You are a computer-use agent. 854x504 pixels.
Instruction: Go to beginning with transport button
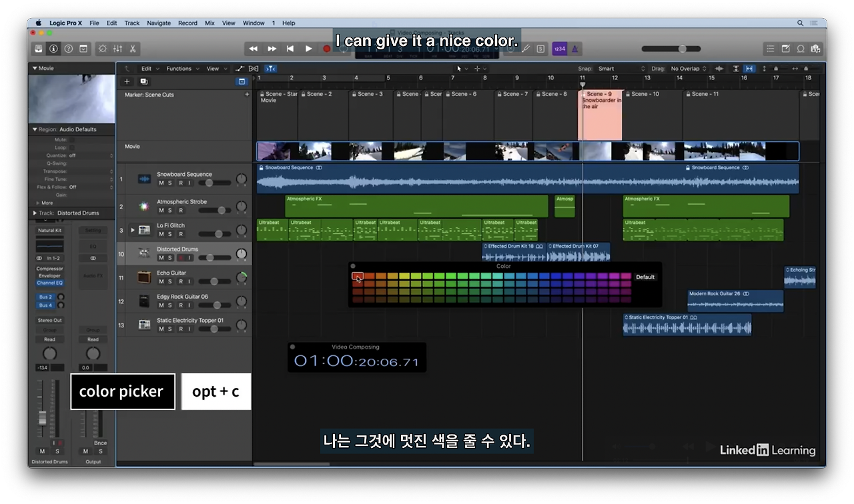click(x=290, y=49)
